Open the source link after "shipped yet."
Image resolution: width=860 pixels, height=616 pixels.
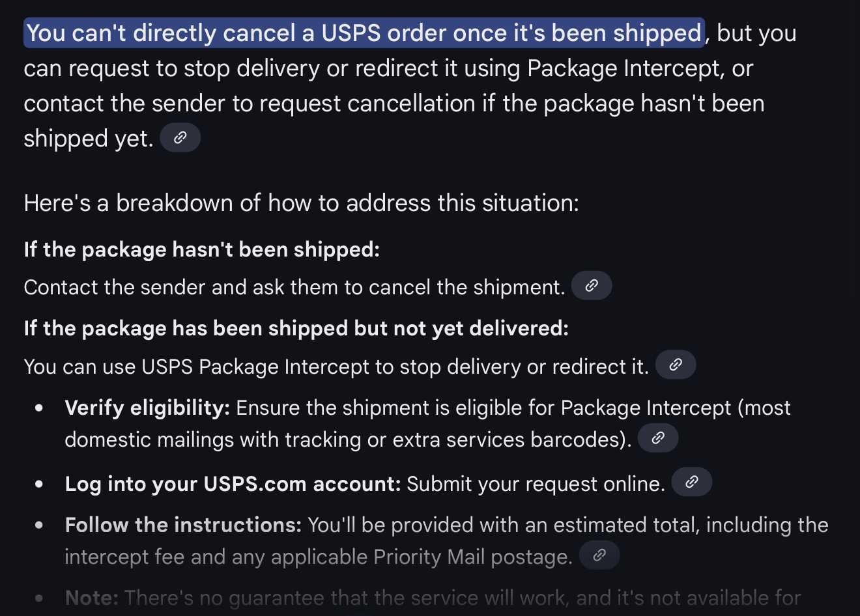pyautogui.click(x=180, y=137)
